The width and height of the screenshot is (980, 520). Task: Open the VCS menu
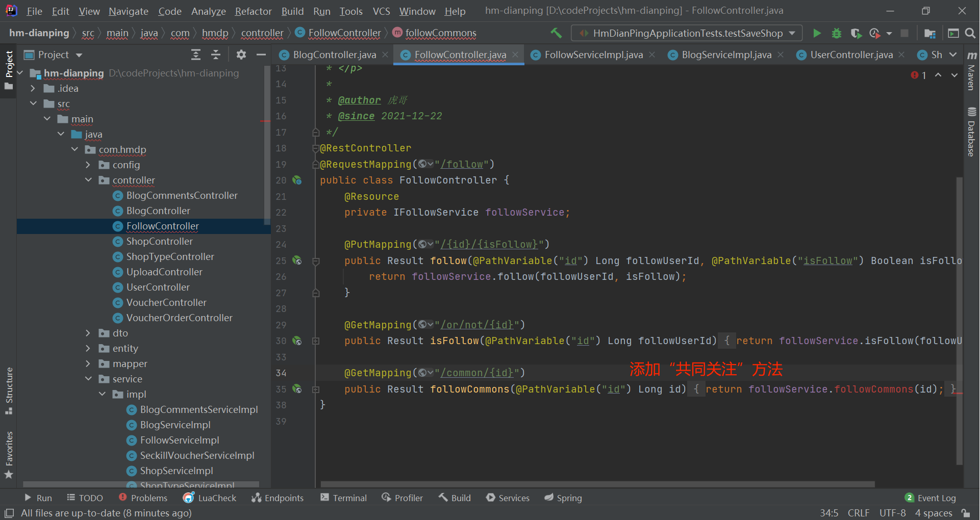pos(381,11)
